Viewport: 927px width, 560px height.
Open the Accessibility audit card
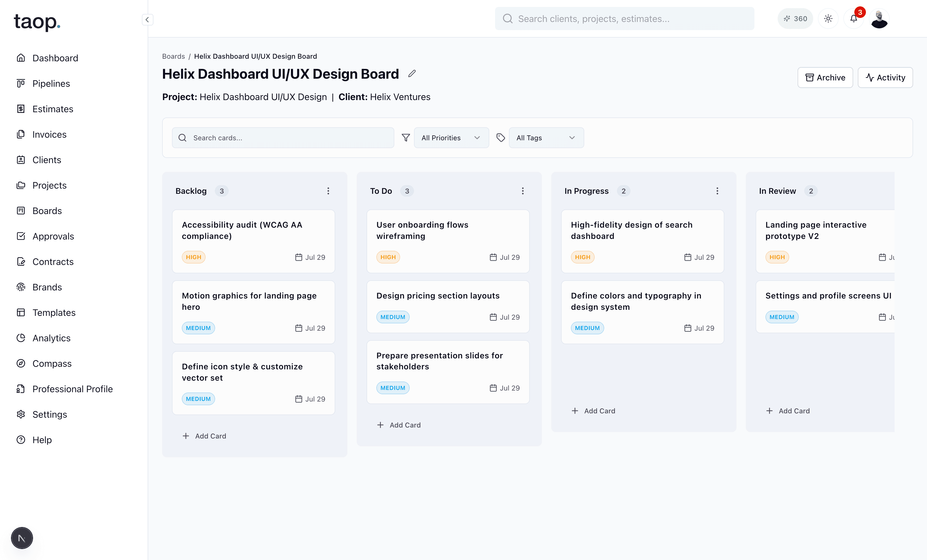(x=254, y=241)
